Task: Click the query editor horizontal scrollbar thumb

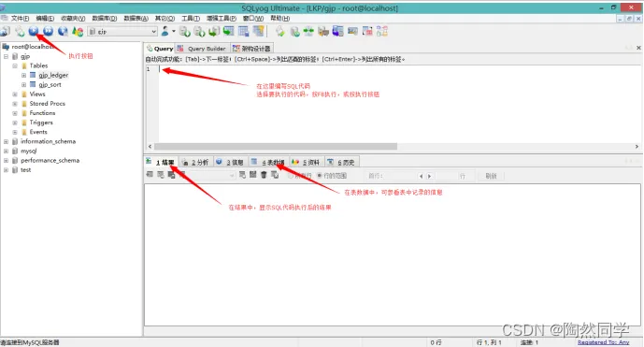Action: click(276, 146)
